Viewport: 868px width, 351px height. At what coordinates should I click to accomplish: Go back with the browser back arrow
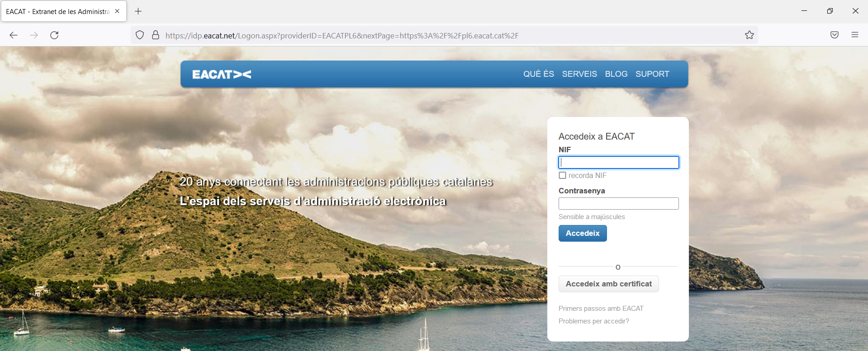(x=14, y=35)
